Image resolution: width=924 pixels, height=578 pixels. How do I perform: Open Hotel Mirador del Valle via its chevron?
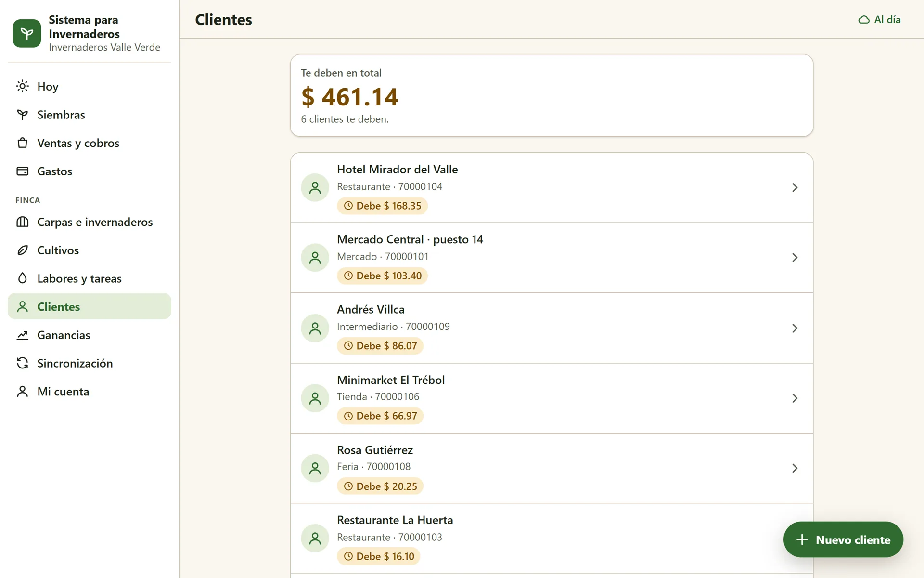click(x=795, y=187)
